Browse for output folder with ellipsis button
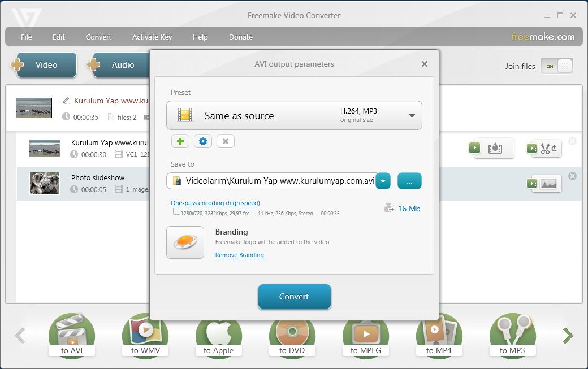 [x=409, y=181]
